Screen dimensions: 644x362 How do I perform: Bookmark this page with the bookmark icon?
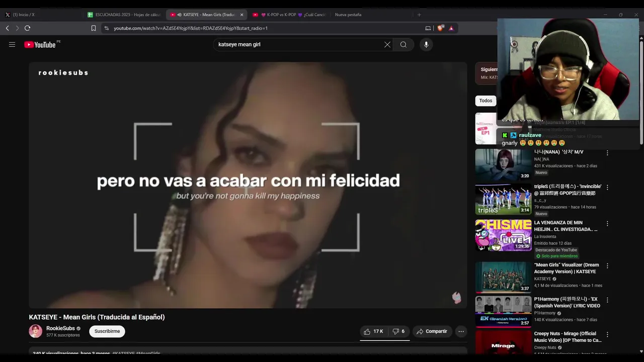[x=94, y=28]
